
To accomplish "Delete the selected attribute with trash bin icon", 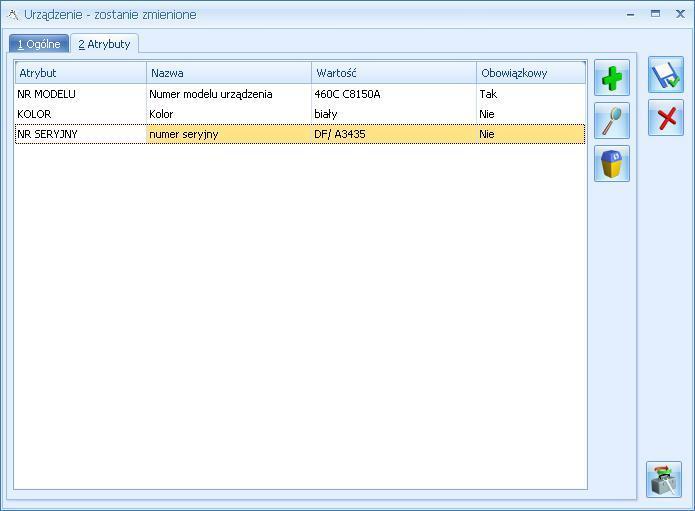I will pos(612,164).
